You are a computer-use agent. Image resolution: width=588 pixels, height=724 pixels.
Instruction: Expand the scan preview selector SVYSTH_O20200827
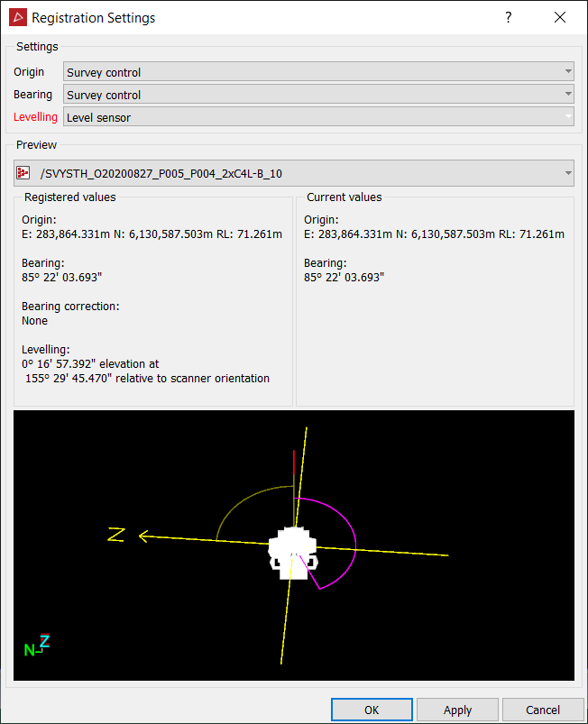tap(294, 173)
